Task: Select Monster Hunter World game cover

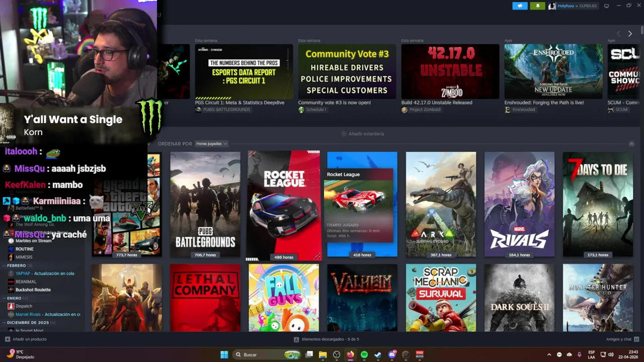Action: [x=598, y=298]
